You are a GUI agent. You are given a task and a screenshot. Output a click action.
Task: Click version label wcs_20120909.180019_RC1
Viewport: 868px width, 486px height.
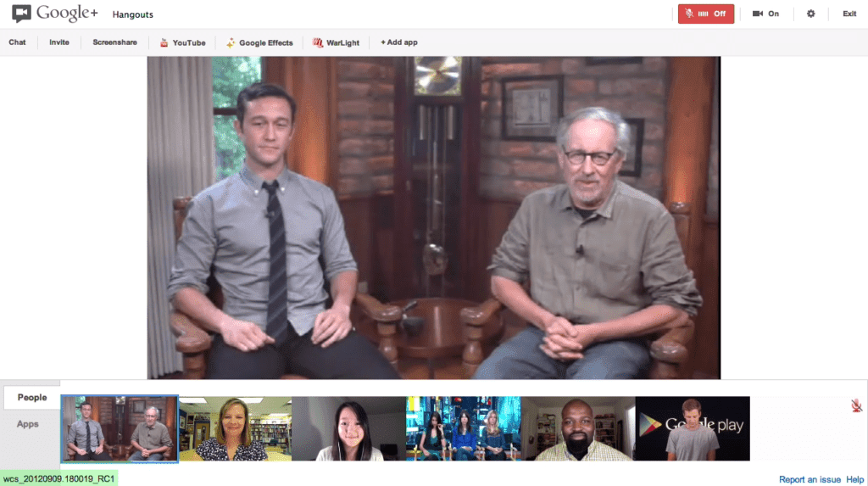coord(58,479)
